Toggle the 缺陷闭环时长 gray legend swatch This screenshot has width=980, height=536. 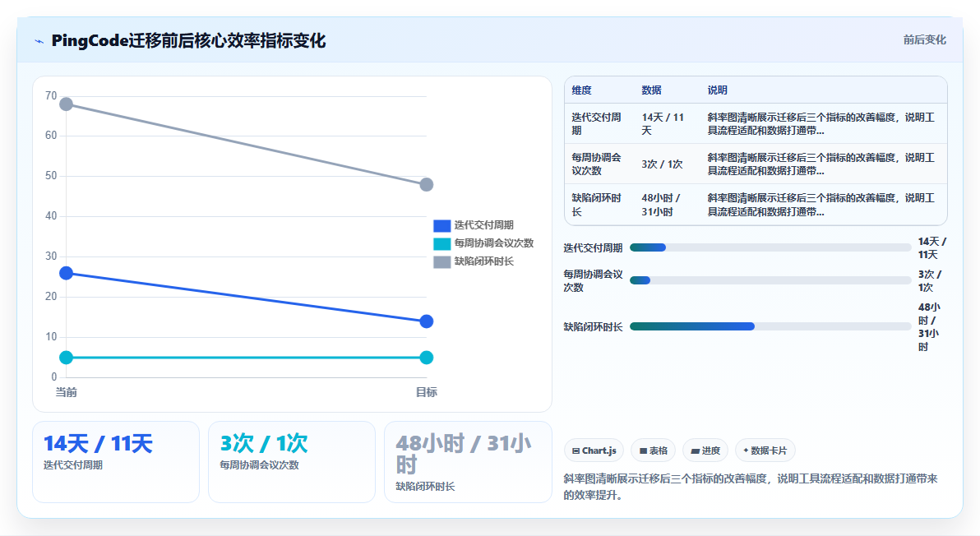441,261
